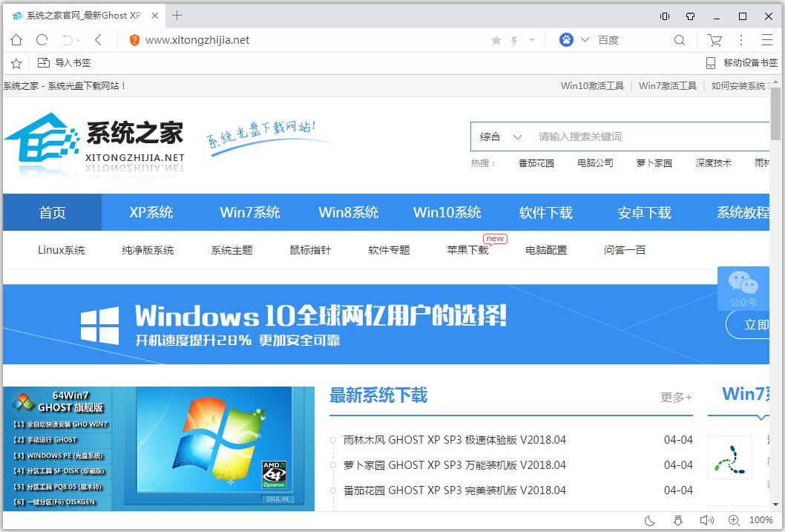Open a new tab with plus button
The width and height of the screenshot is (785, 532).
(177, 16)
